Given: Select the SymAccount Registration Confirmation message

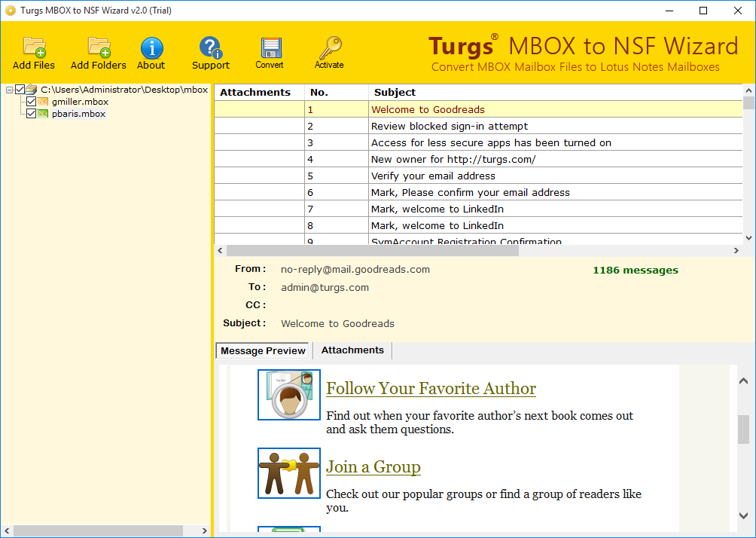Looking at the screenshot, I should 478,240.
